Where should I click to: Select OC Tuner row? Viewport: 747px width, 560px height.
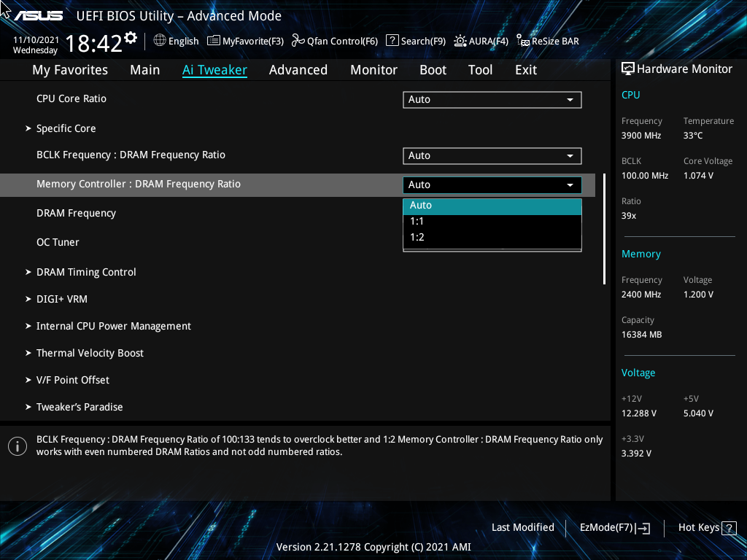pyautogui.click(x=58, y=242)
